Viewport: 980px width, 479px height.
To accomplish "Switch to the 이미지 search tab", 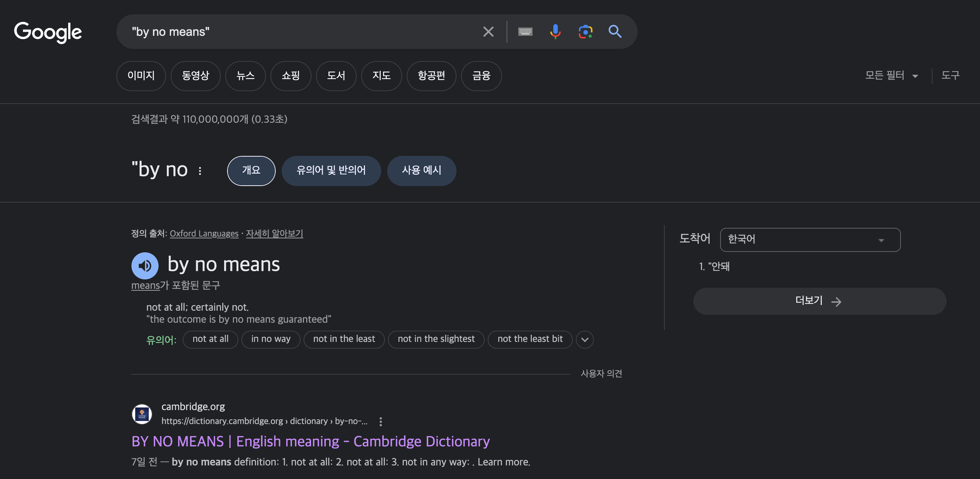I will tap(141, 76).
